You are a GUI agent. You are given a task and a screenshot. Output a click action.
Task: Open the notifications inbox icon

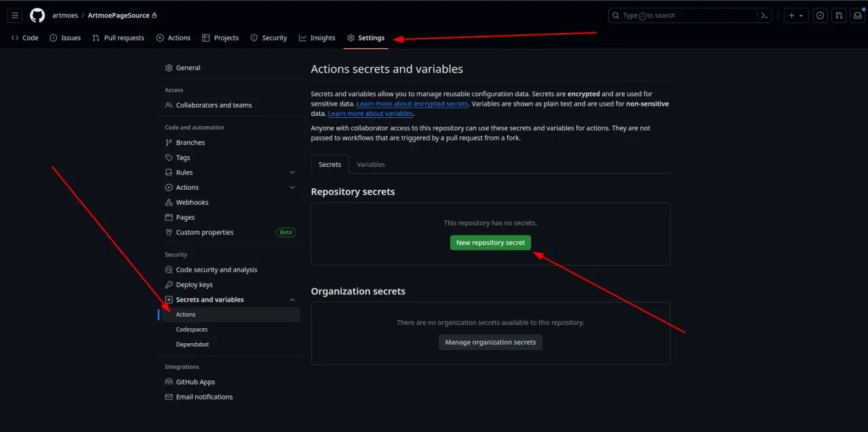857,15
